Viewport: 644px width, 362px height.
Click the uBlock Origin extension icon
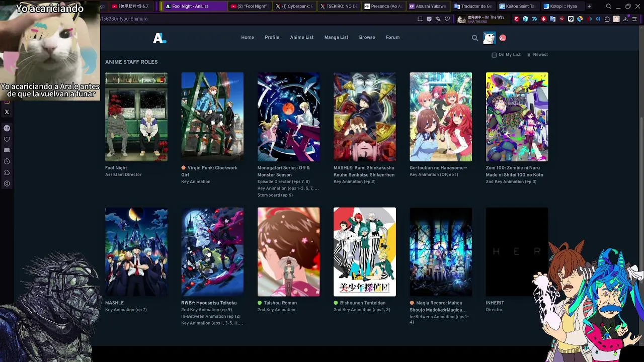(562, 19)
